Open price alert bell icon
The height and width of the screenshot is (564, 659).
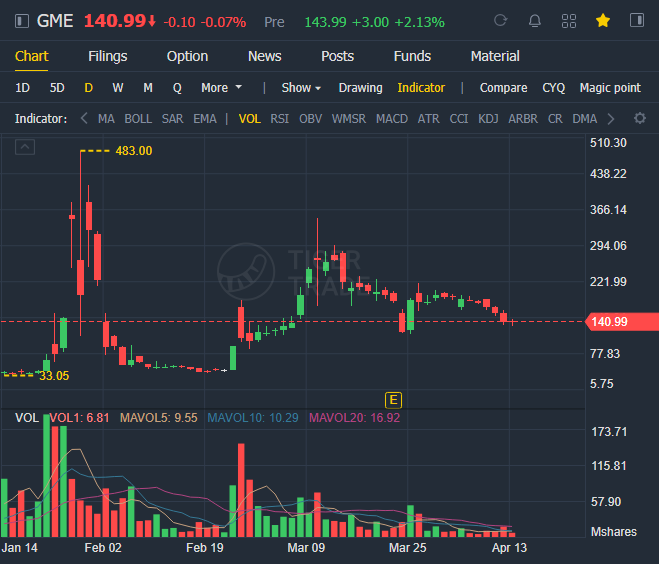pyautogui.click(x=535, y=20)
